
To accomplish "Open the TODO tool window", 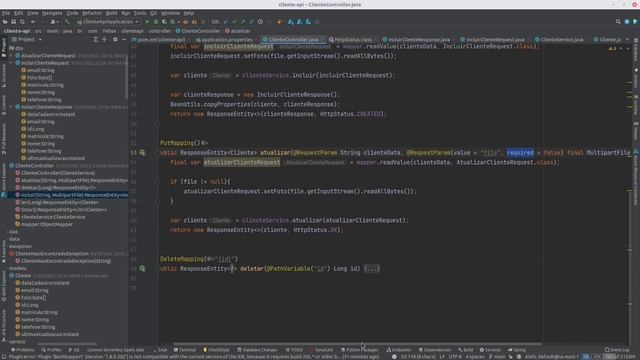I will pos(294,350).
